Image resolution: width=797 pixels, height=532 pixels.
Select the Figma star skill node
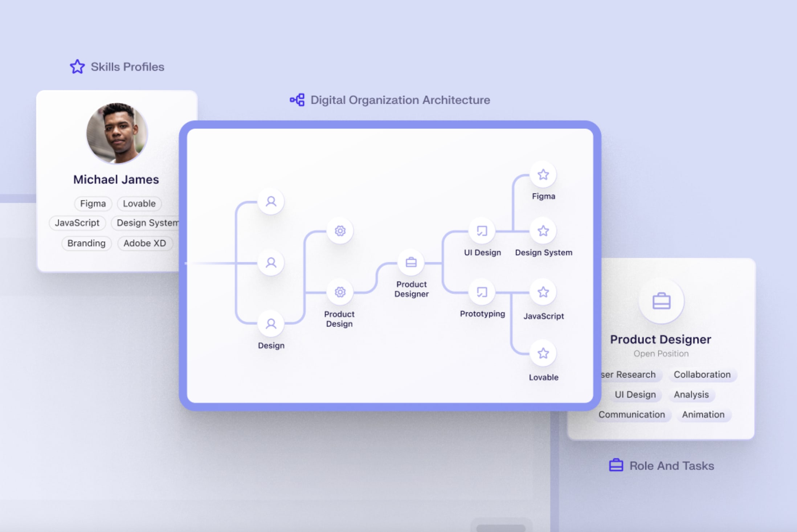click(543, 175)
